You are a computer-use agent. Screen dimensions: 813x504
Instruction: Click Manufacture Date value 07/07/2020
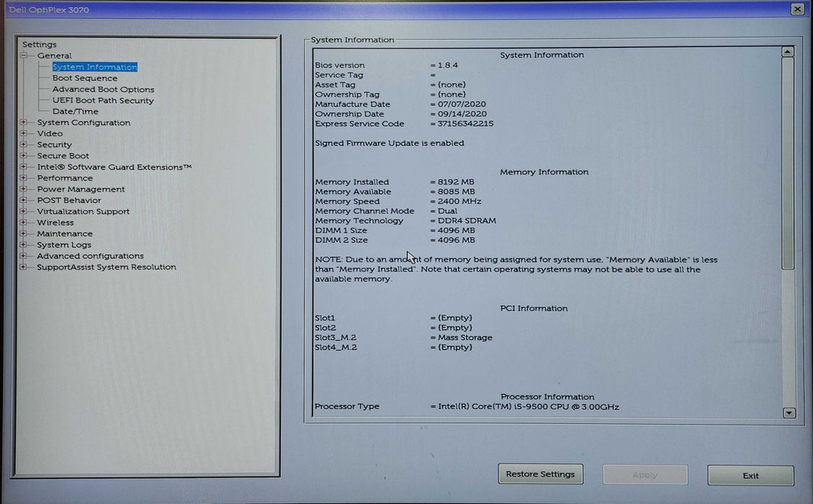462,104
